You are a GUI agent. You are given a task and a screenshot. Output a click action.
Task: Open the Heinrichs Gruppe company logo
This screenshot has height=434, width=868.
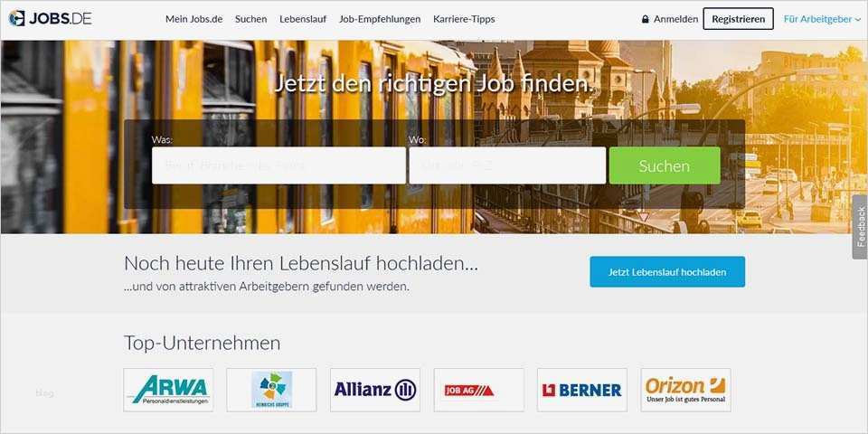(272, 391)
